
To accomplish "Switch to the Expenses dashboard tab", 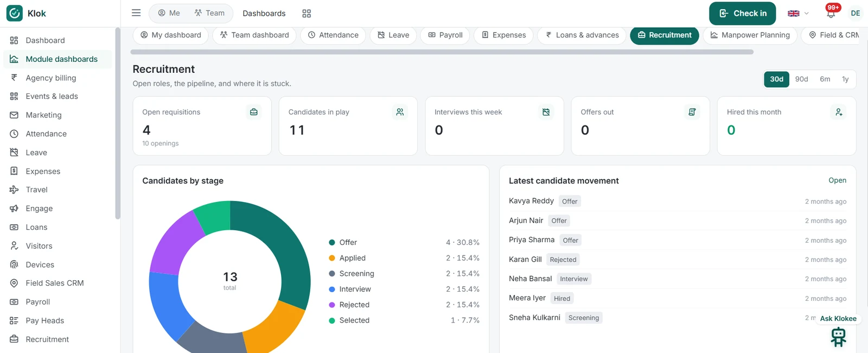I will point(503,35).
